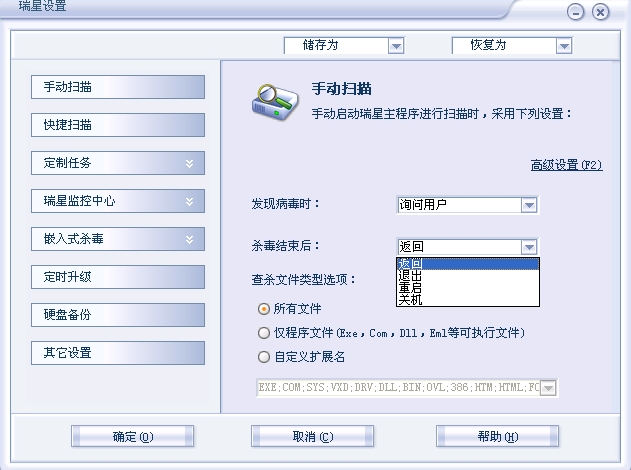Screen dimensions: 631x470
Task: Select 返回 in the dropdown list
Action: coord(468,264)
